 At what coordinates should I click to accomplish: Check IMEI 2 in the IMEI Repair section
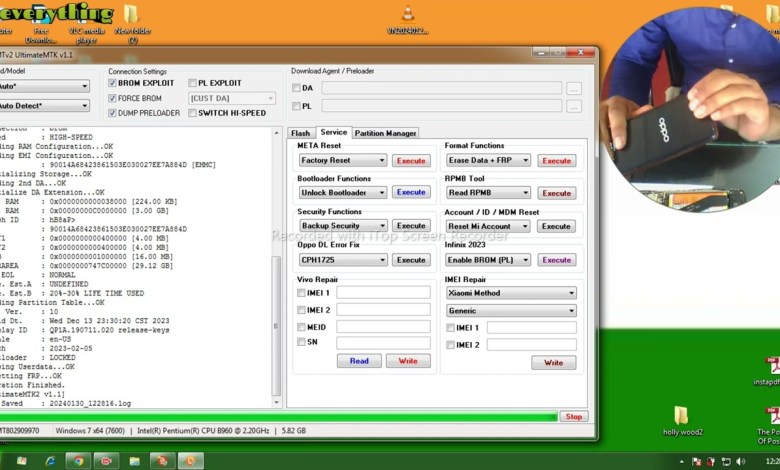[x=450, y=345]
